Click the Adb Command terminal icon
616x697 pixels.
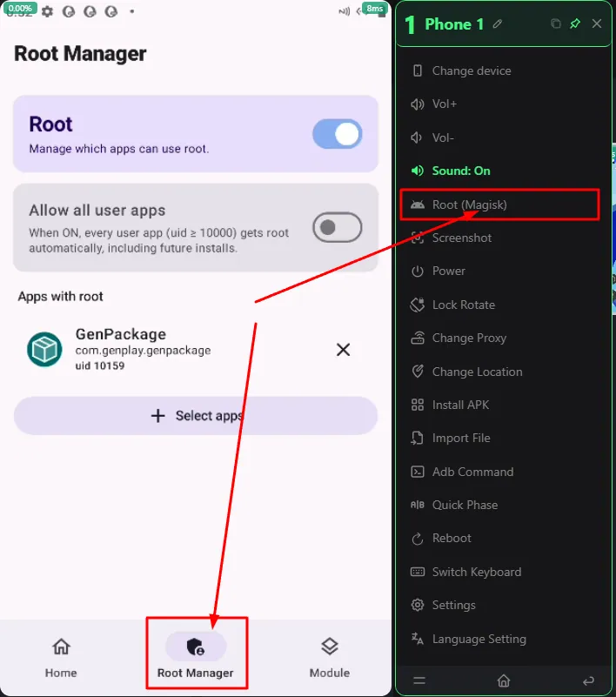pyautogui.click(x=418, y=472)
